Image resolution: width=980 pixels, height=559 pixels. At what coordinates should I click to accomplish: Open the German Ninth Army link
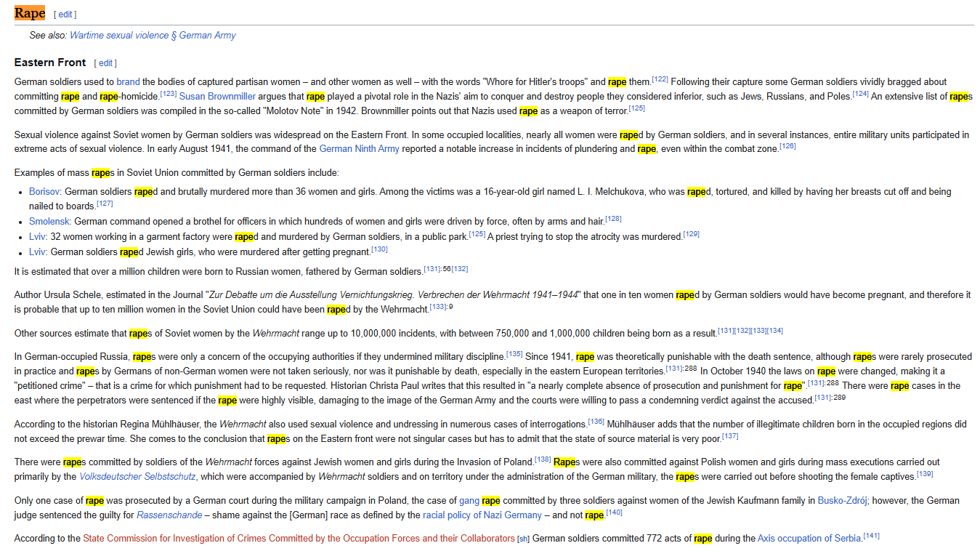(x=359, y=149)
